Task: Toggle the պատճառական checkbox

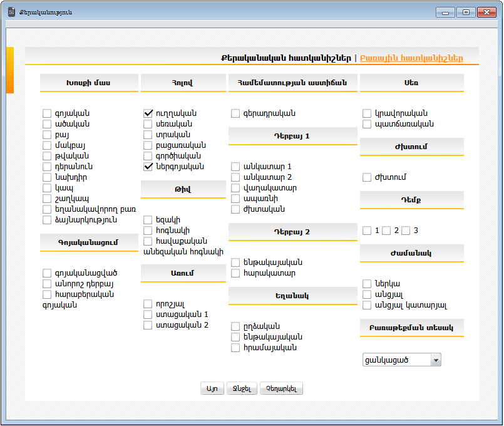Action: click(367, 124)
